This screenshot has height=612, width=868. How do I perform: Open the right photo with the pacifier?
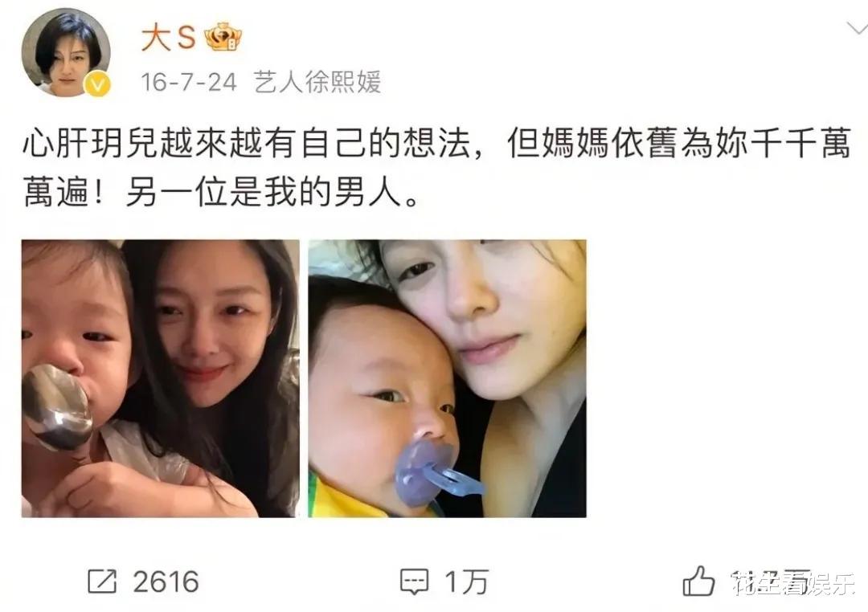448,378
